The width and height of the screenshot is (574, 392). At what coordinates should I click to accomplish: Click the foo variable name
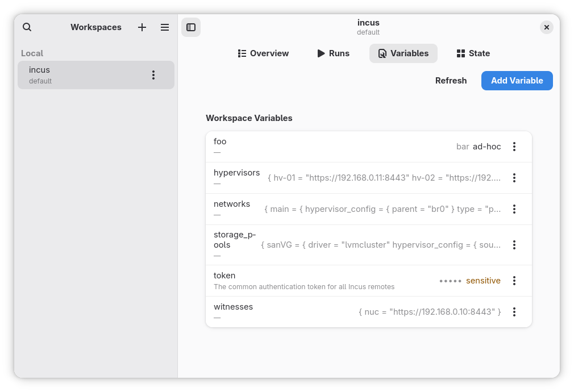pos(220,141)
